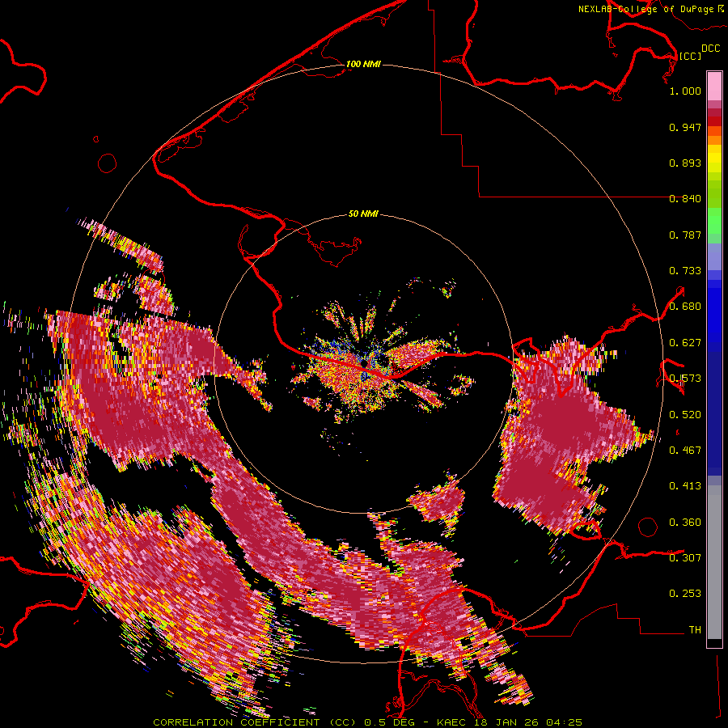Click the 0.733 color scale value
Viewport: 728px width, 728px height.
685,271
